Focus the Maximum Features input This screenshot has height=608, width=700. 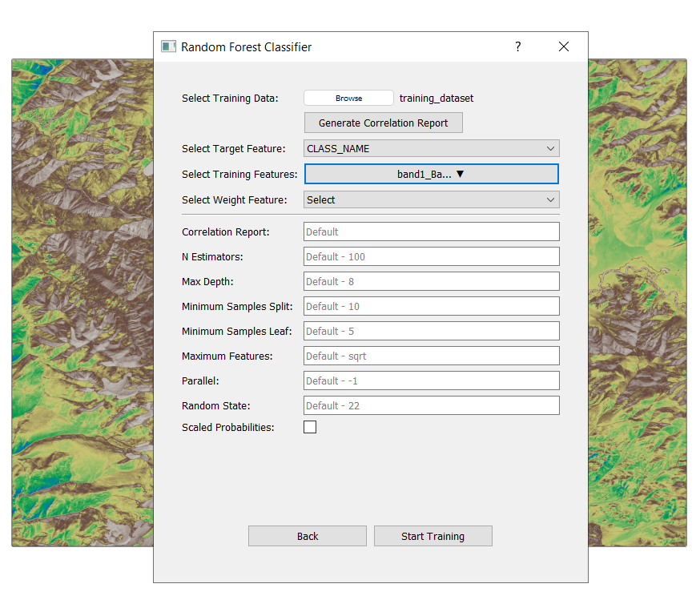(x=431, y=356)
